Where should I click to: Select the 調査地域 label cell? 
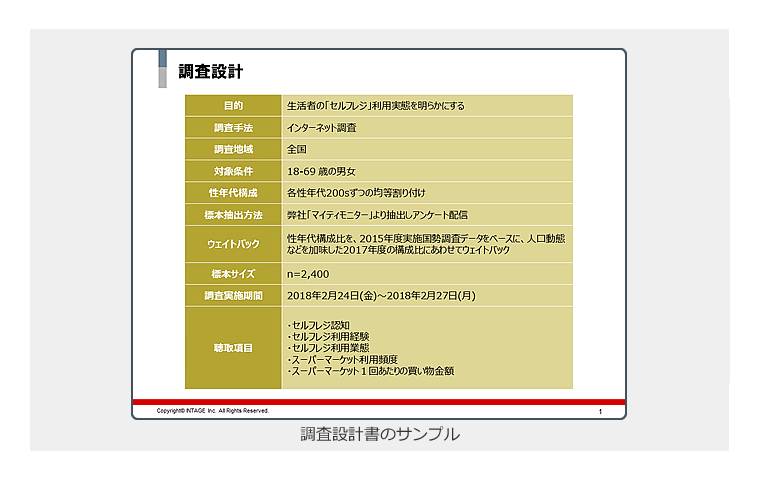point(233,149)
